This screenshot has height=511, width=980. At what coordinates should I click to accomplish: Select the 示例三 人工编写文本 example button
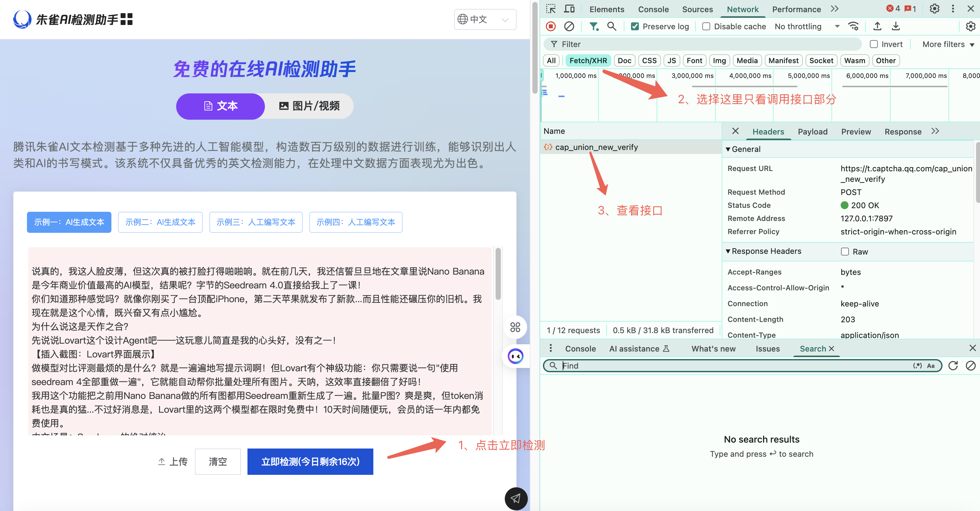click(256, 222)
